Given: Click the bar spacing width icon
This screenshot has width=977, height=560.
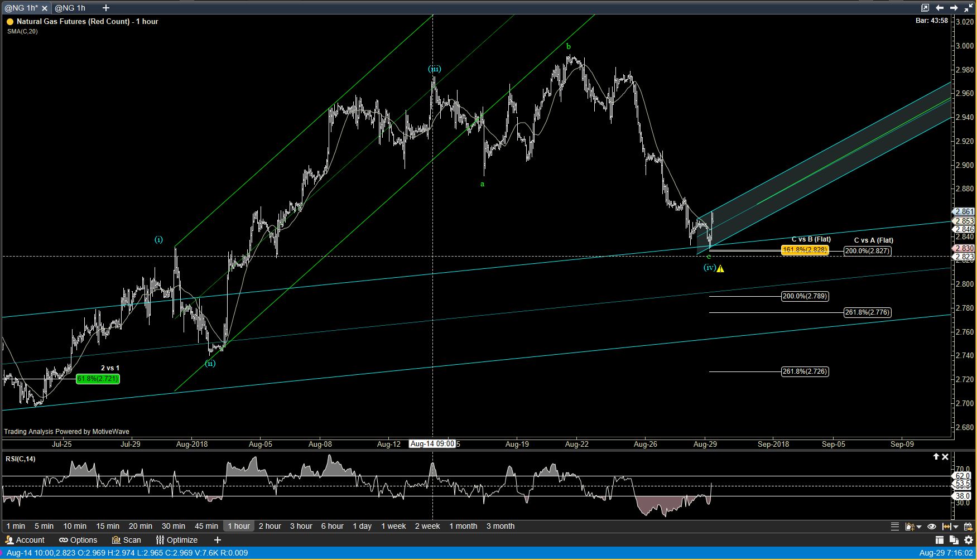Looking at the screenshot, I should pos(947,526).
